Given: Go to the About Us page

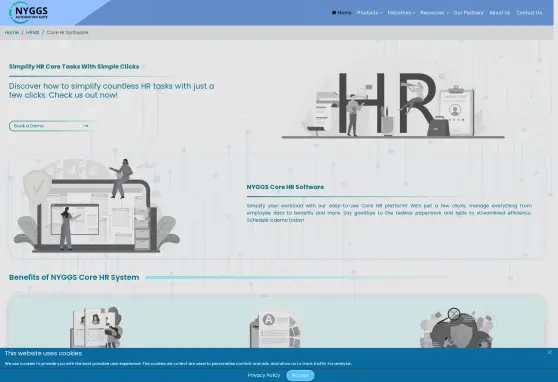Looking at the screenshot, I should (500, 13).
